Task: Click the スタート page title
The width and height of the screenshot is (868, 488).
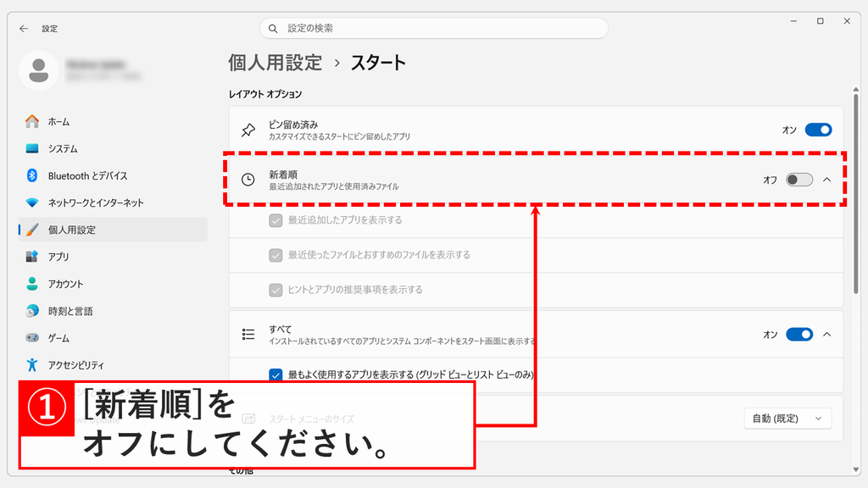Action: (x=378, y=63)
